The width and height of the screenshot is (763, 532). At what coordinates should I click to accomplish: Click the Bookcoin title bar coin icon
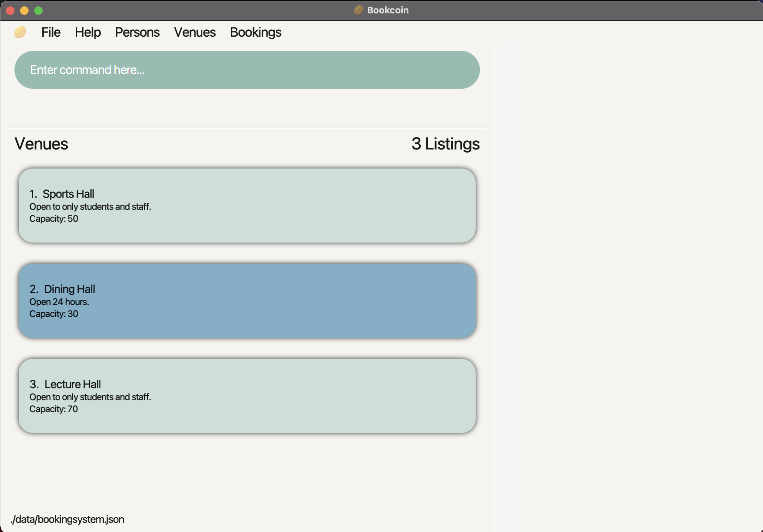[358, 10]
